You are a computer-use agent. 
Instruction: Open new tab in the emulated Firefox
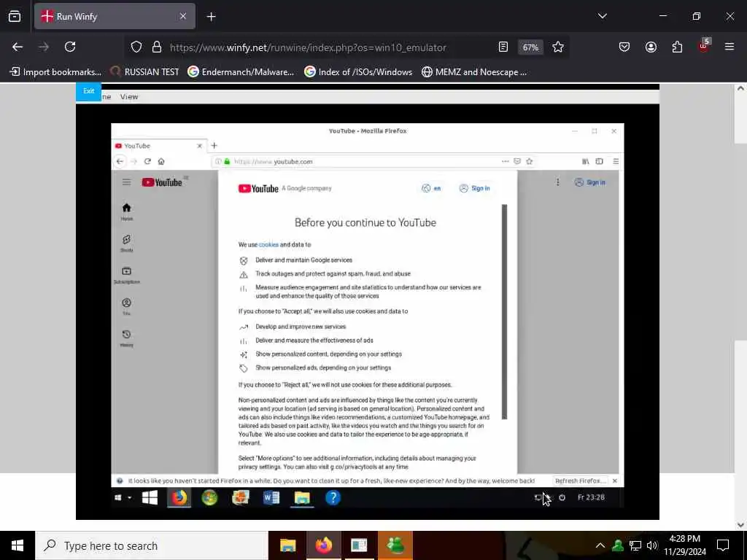pos(214,145)
